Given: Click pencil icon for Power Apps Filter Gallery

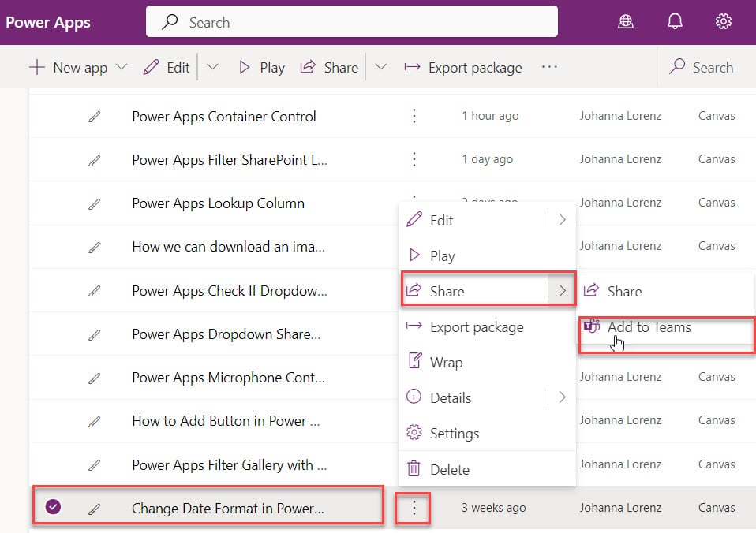Looking at the screenshot, I should (95, 465).
